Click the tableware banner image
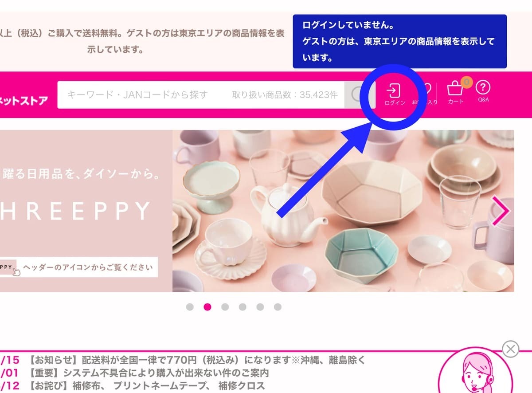The image size is (532, 393). [343, 211]
